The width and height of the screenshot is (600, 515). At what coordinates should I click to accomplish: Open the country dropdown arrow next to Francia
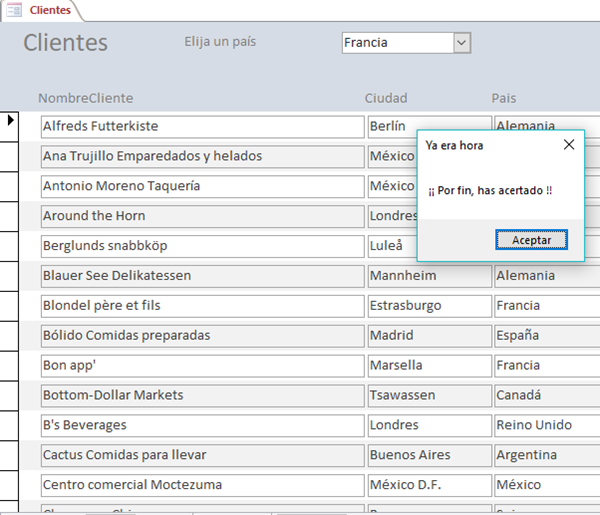pos(461,43)
